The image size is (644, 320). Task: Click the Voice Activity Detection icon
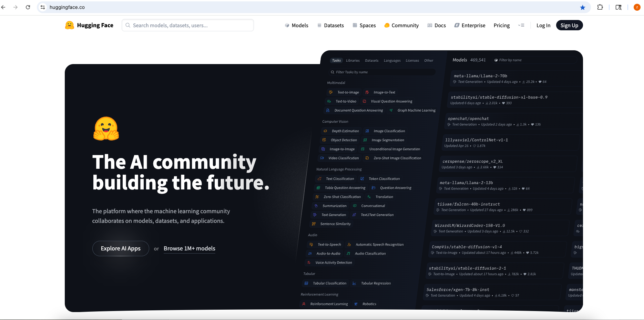coord(309,262)
